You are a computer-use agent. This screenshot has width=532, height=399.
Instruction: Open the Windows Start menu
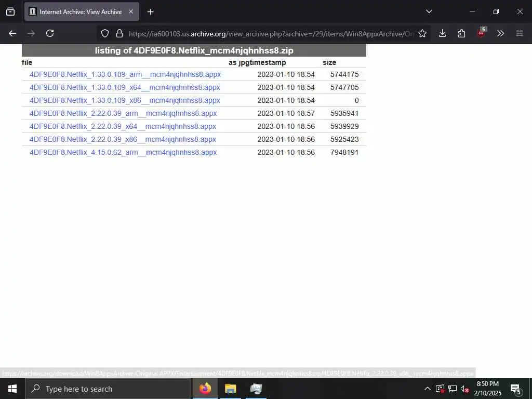point(12,389)
